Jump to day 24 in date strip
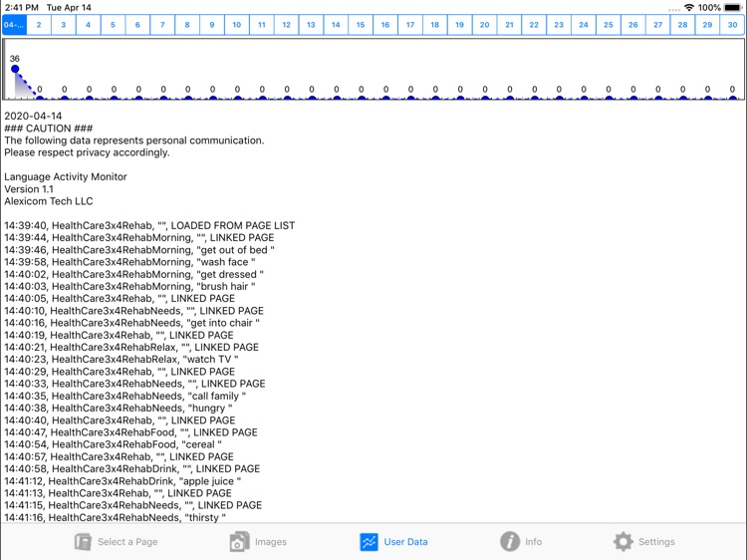 click(x=584, y=25)
